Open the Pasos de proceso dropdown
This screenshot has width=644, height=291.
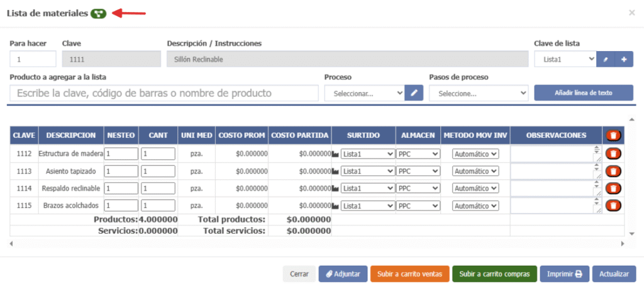coord(479,93)
